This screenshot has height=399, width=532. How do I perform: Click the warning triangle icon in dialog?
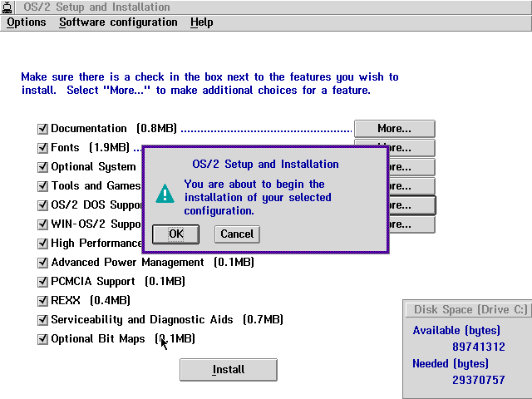tap(165, 194)
